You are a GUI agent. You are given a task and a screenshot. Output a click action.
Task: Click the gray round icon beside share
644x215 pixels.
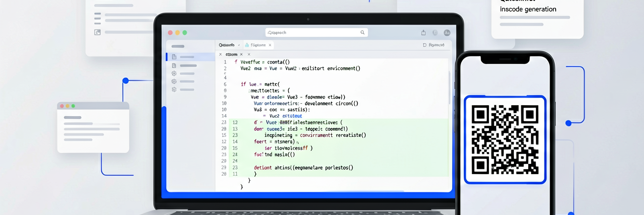(x=435, y=32)
